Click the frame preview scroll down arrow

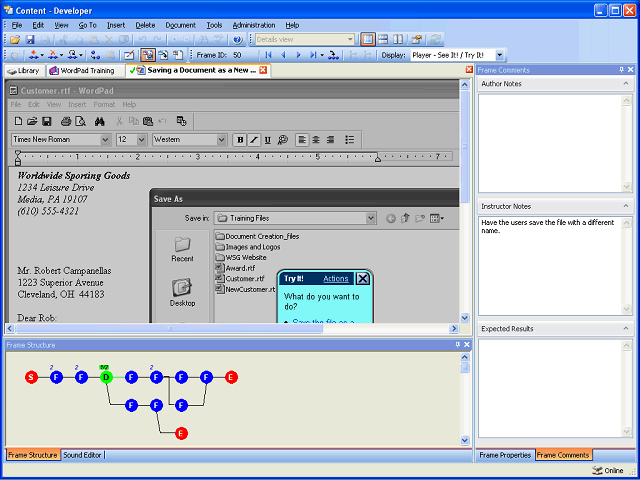464,318
